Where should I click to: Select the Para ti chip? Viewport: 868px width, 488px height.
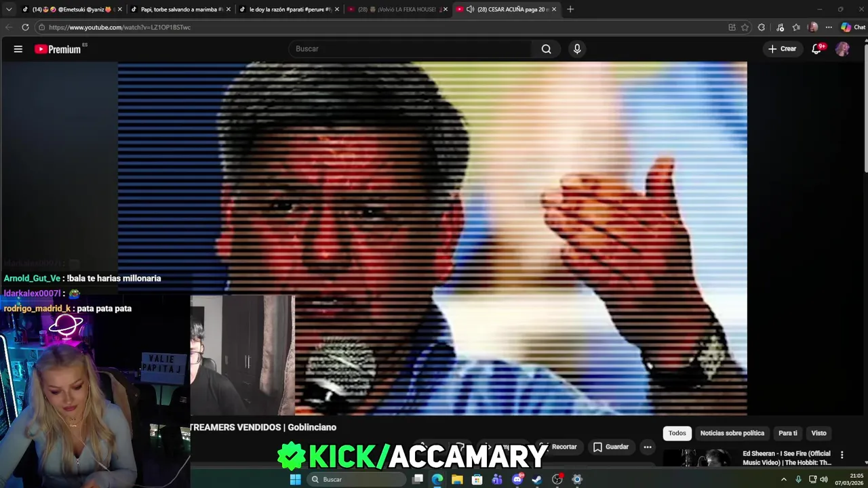pos(788,433)
